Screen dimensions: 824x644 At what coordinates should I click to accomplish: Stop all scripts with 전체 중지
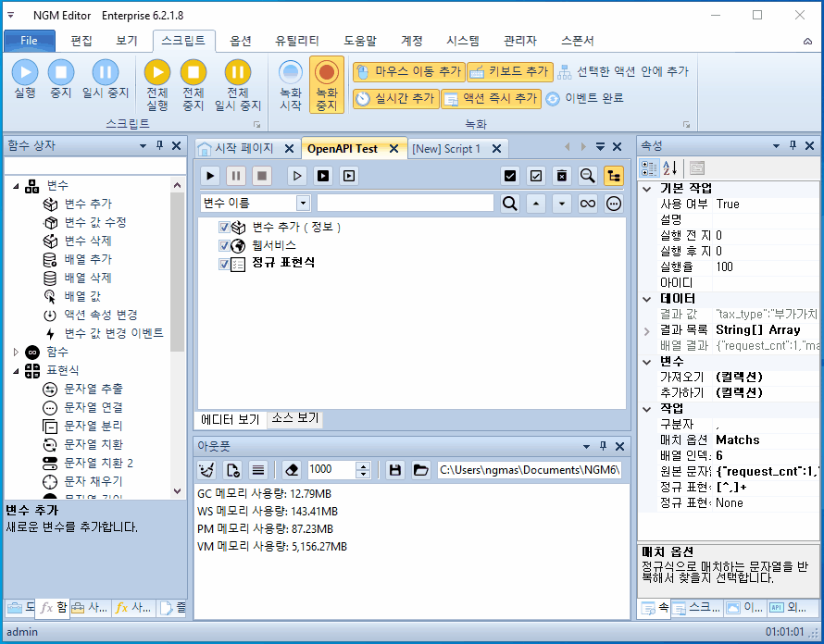point(193,85)
